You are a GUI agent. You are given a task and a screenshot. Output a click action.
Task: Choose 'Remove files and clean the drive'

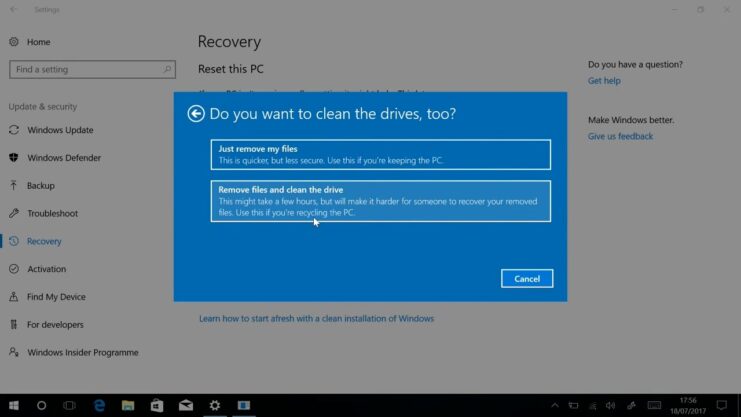(x=380, y=201)
